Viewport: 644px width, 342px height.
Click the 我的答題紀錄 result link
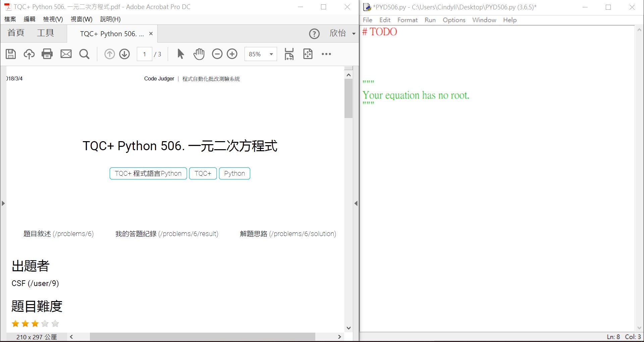pos(167,234)
